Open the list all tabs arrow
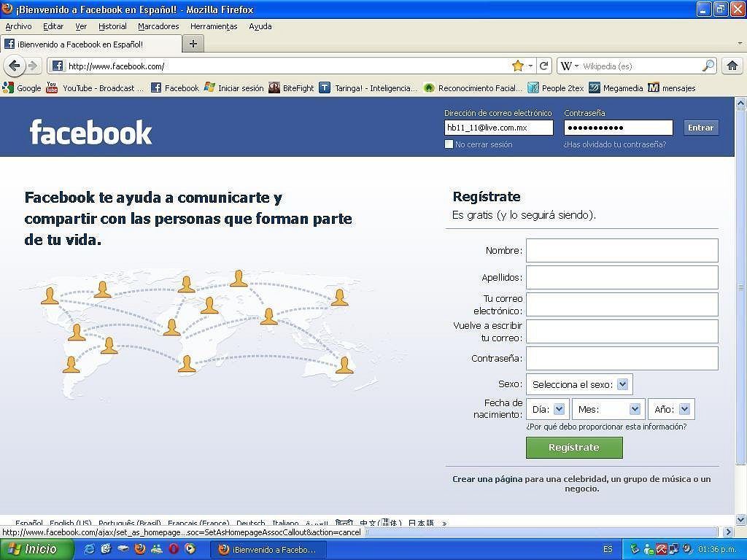Viewport: 747px width, 560px height. pyautogui.click(x=740, y=43)
